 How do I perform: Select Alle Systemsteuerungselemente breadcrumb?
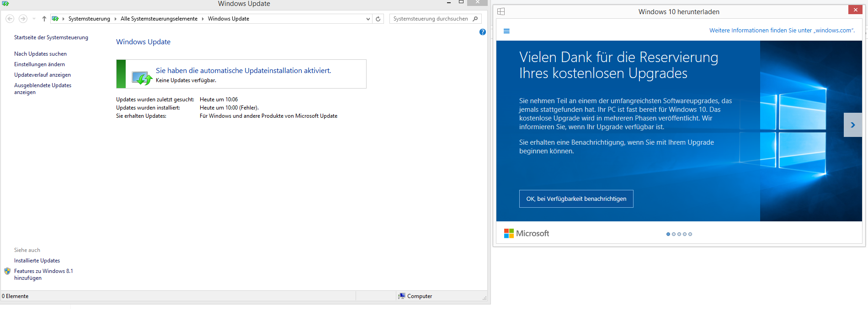[x=159, y=19]
